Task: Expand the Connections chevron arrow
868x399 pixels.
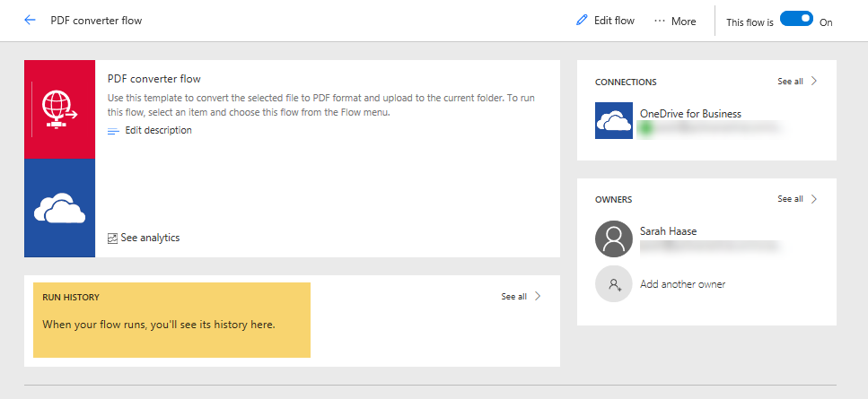Action: [814, 81]
